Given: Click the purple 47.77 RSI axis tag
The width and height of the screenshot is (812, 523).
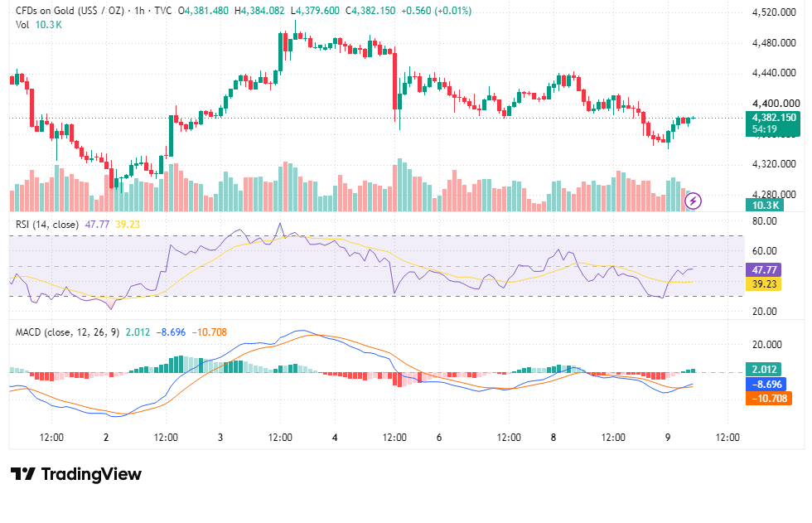Looking at the screenshot, I should click(x=763, y=269).
